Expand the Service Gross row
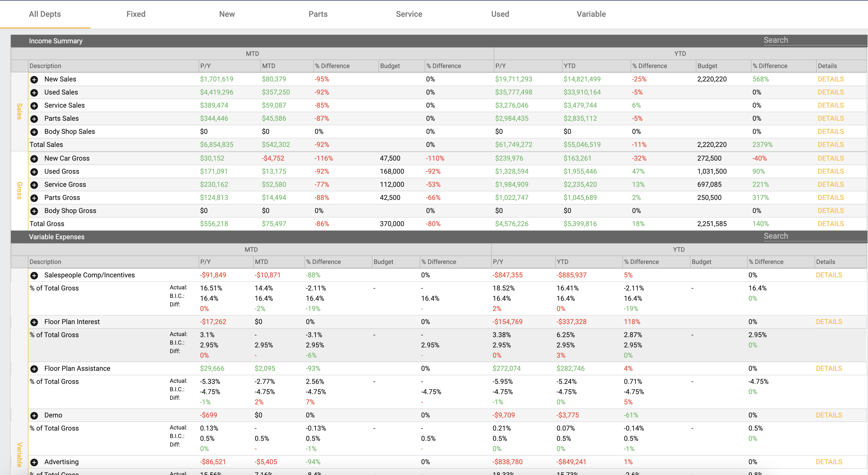Viewport: 868px width, 475px height. click(34, 185)
